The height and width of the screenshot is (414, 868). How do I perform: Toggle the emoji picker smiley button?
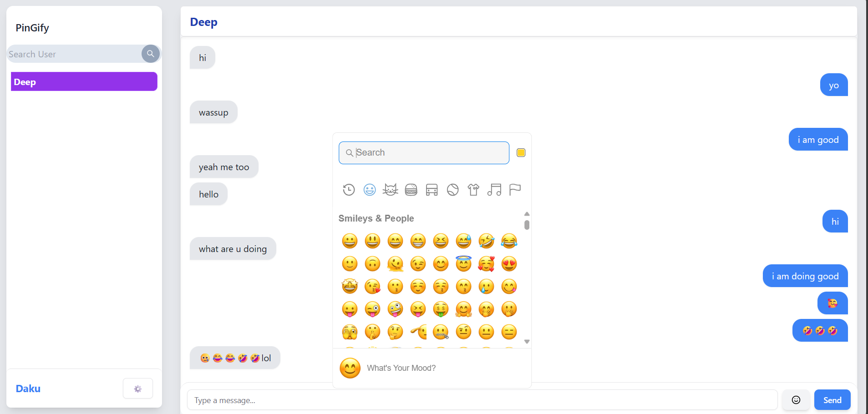pyautogui.click(x=796, y=400)
